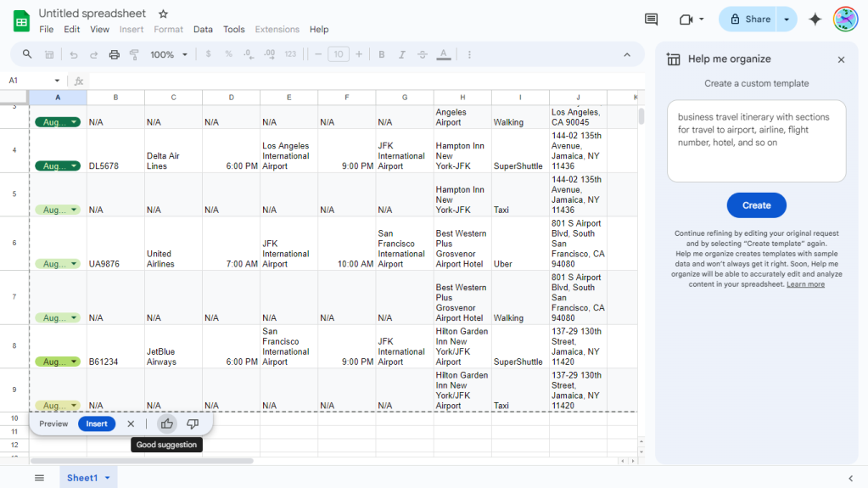Open the Learn more link
Screen dimensions: 868x488
coord(805,284)
